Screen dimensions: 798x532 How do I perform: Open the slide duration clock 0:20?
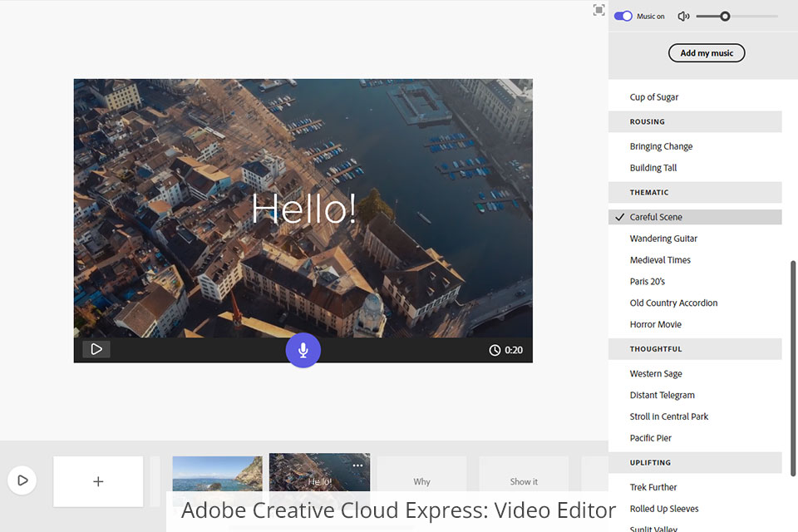point(506,350)
